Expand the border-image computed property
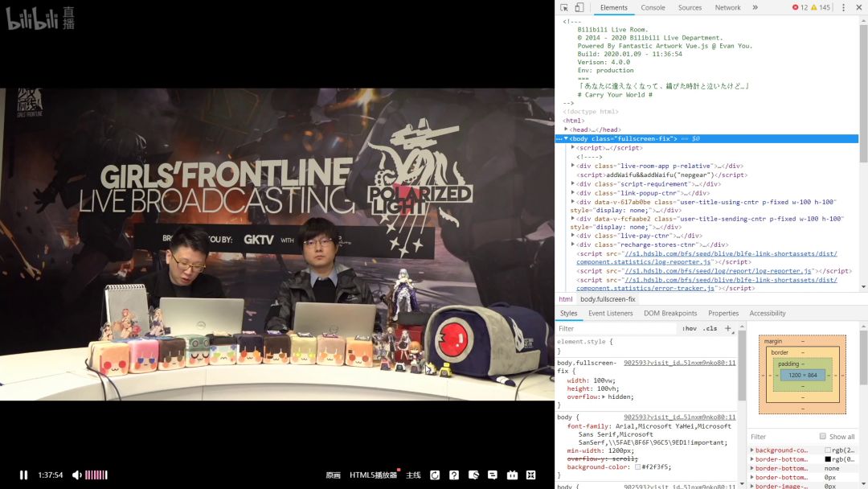This screenshot has width=868, height=489. point(752,487)
